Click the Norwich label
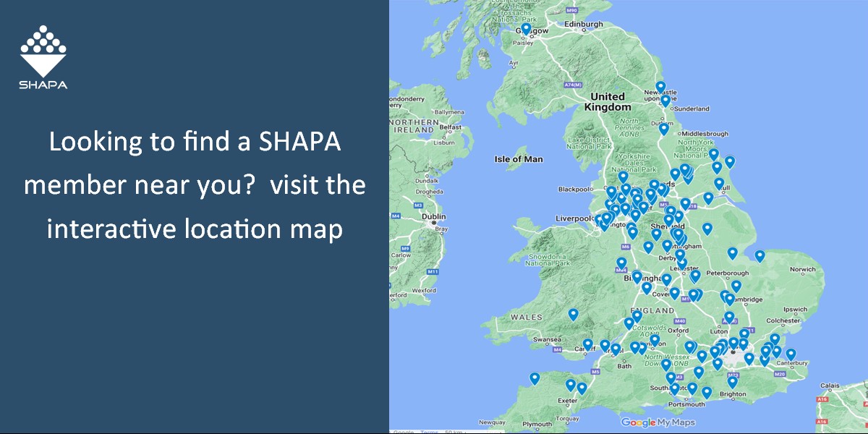This screenshot has height=434, width=868. (803, 269)
